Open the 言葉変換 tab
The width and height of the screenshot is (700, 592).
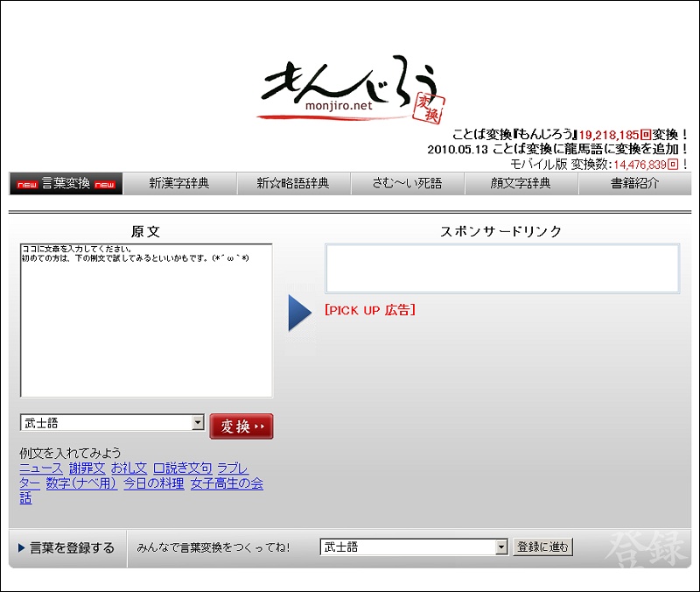tap(66, 184)
